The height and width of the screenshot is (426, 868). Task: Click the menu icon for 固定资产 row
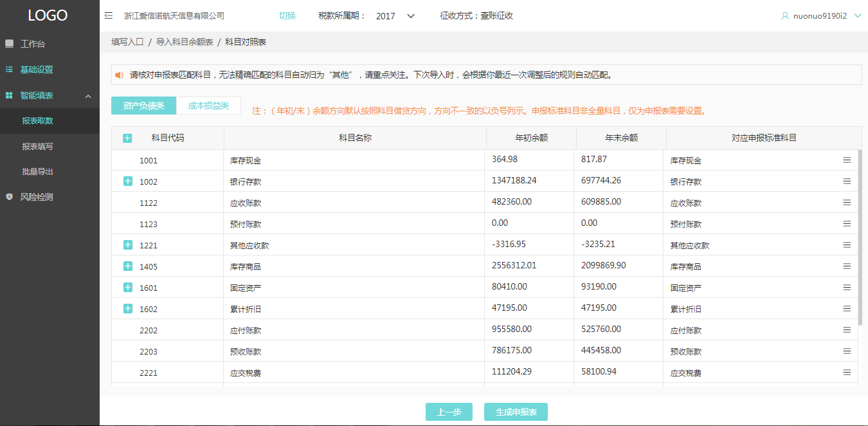pyautogui.click(x=847, y=288)
